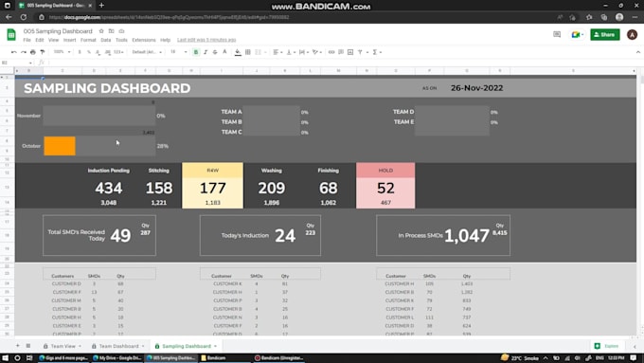644x363 pixels.
Task: Show the all sheets list
Action: click(28, 346)
